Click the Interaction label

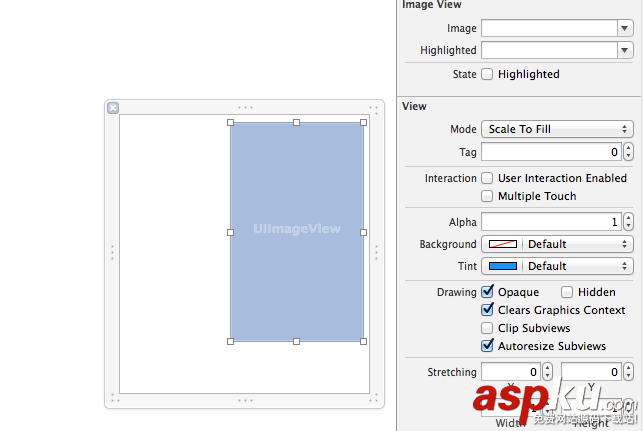451,178
